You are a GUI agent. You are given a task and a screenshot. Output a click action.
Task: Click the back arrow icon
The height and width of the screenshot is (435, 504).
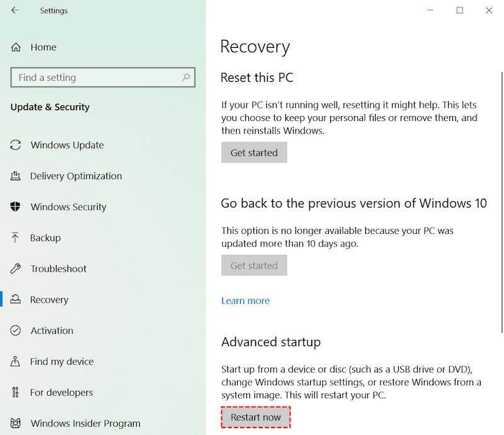15,10
